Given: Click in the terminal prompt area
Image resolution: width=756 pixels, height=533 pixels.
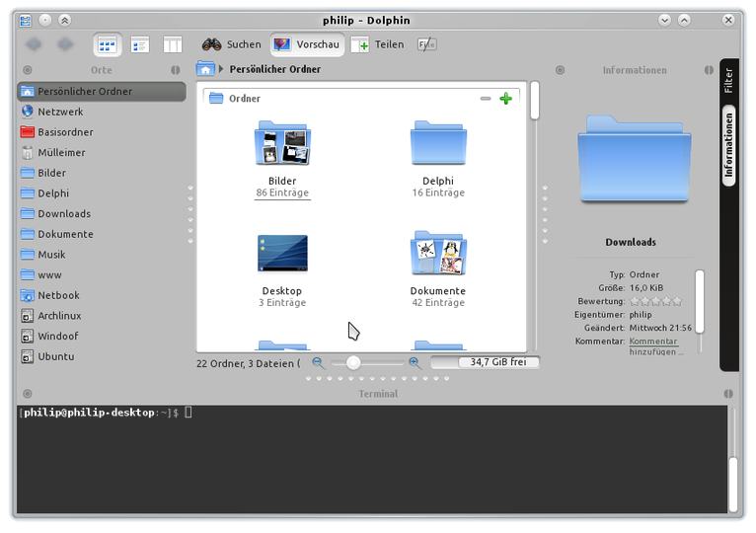Looking at the screenshot, I should [372, 459].
